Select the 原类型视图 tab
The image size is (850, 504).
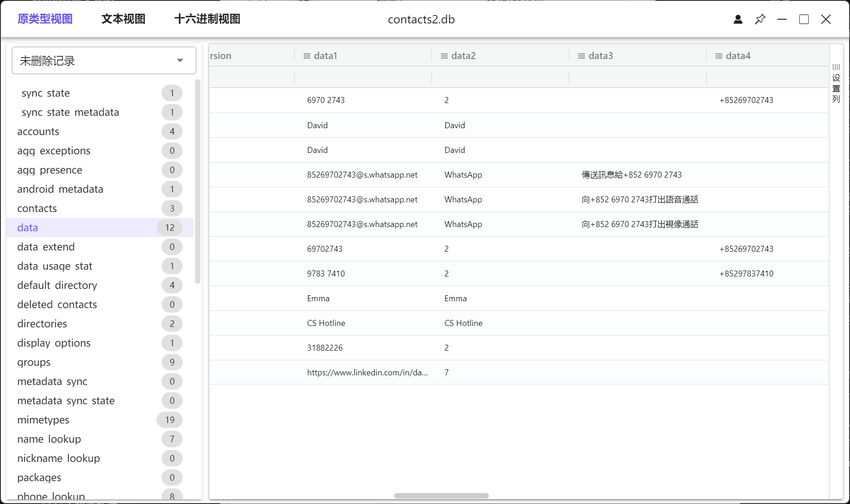[45, 19]
